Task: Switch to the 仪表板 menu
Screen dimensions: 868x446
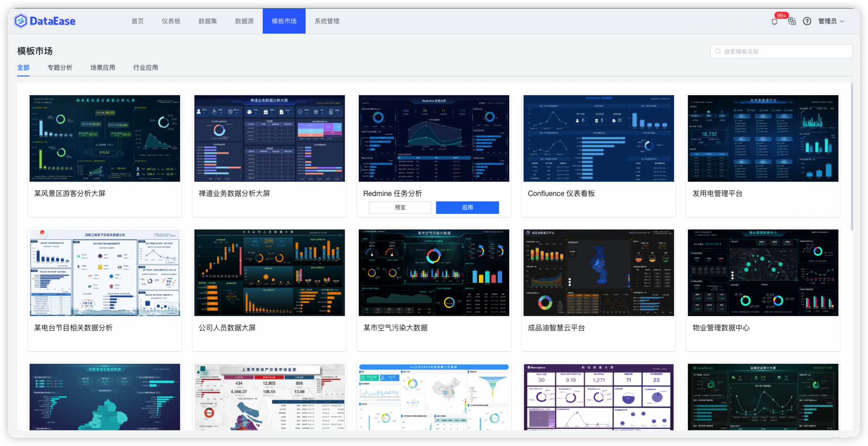Action: tap(171, 21)
